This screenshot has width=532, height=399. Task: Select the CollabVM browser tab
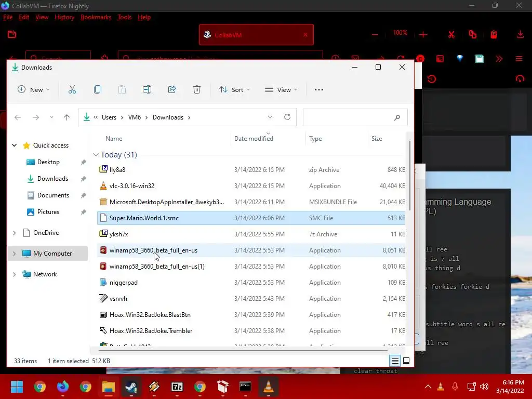tap(256, 35)
